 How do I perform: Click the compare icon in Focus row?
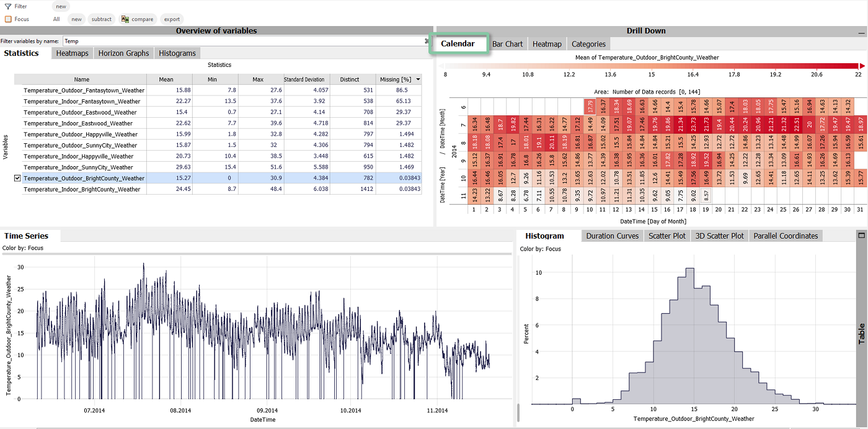coord(125,19)
